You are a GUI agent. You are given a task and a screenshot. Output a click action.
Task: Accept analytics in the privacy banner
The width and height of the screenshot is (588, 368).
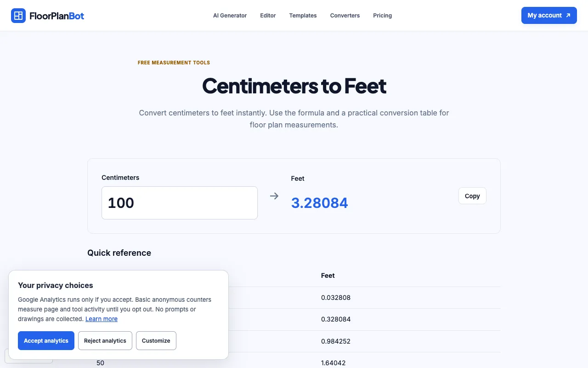click(46, 341)
